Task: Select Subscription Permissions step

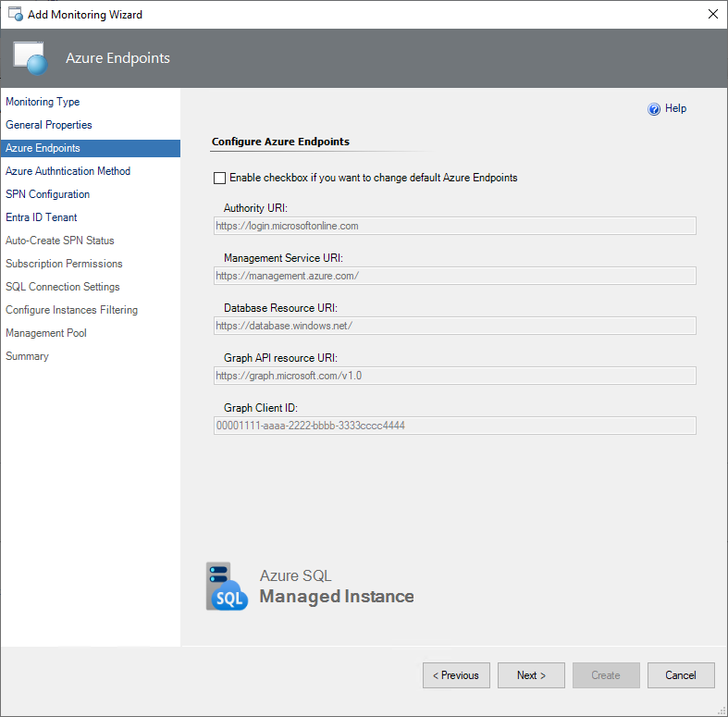Action: pos(64,264)
